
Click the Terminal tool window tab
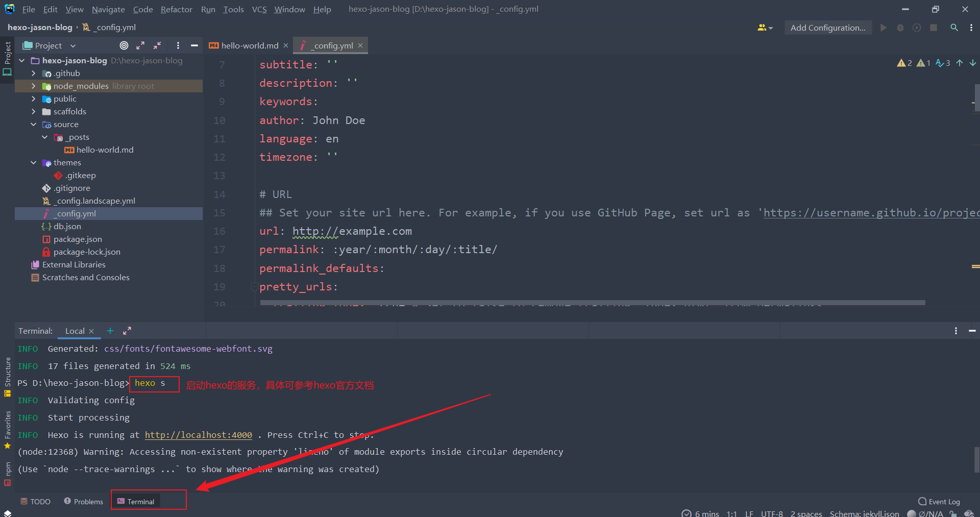136,502
